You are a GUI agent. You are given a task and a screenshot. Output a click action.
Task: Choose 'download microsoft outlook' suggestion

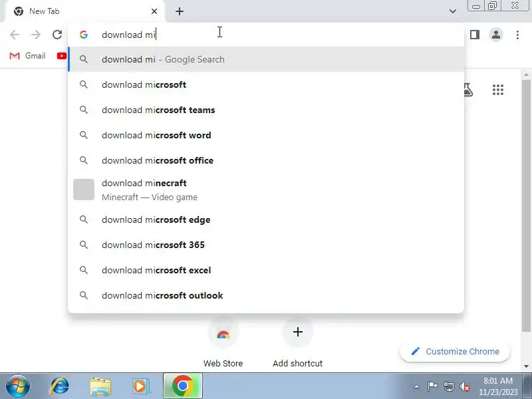click(x=266, y=295)
